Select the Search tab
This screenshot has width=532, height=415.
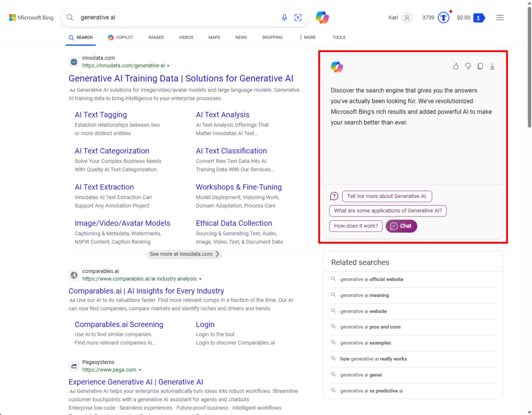click(81, 37)
